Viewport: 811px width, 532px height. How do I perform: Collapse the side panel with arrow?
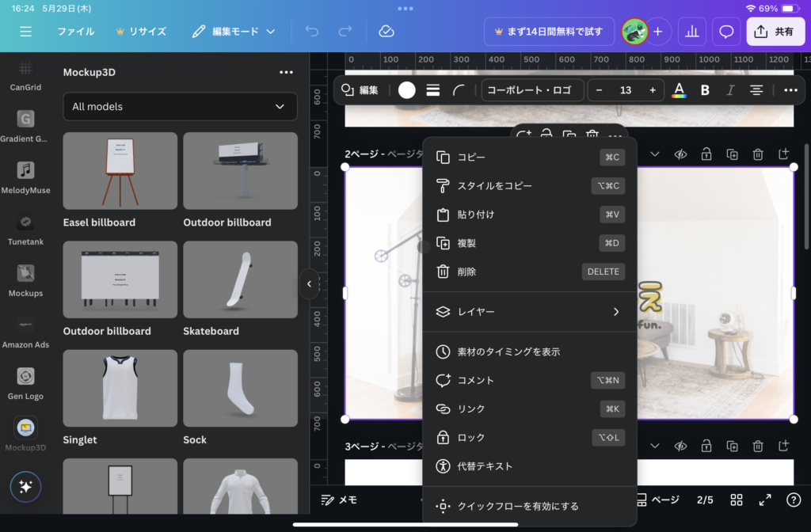(x=309, y=284)
